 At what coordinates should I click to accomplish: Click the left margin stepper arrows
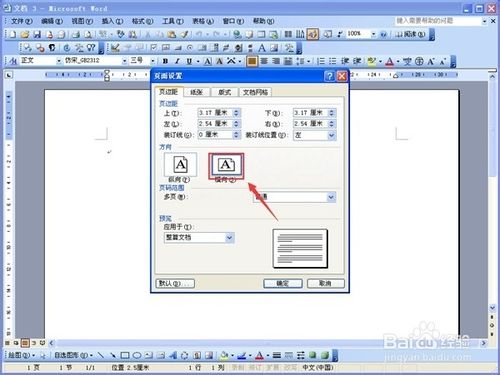tap(236, 124)
